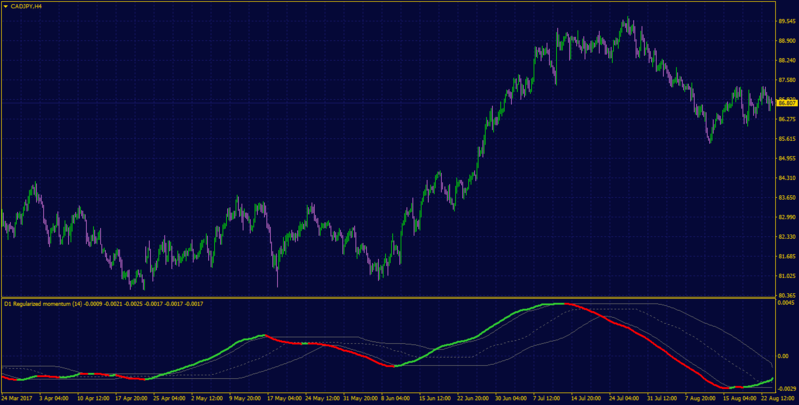Click the 22 Aug 12:00 time label
This screenshot has width=799, height=405.
coord(778,396)
